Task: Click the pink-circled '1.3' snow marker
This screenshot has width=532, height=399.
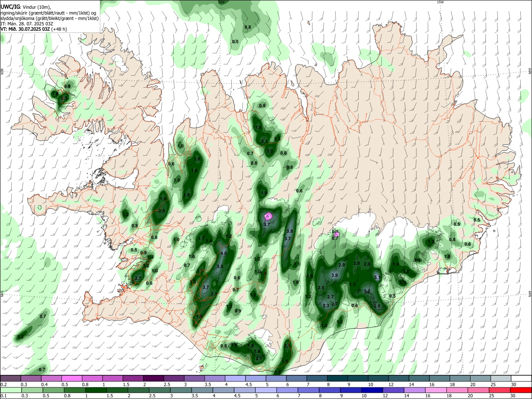Action: click(268, 217)
